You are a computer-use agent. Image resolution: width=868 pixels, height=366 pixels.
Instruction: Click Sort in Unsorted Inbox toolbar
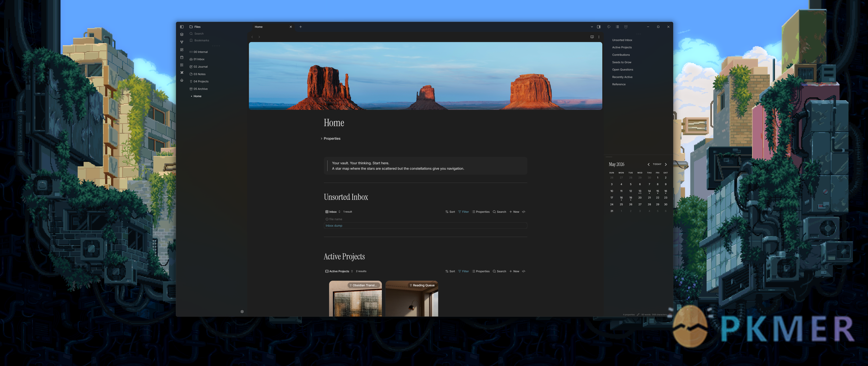pos(450,212)
